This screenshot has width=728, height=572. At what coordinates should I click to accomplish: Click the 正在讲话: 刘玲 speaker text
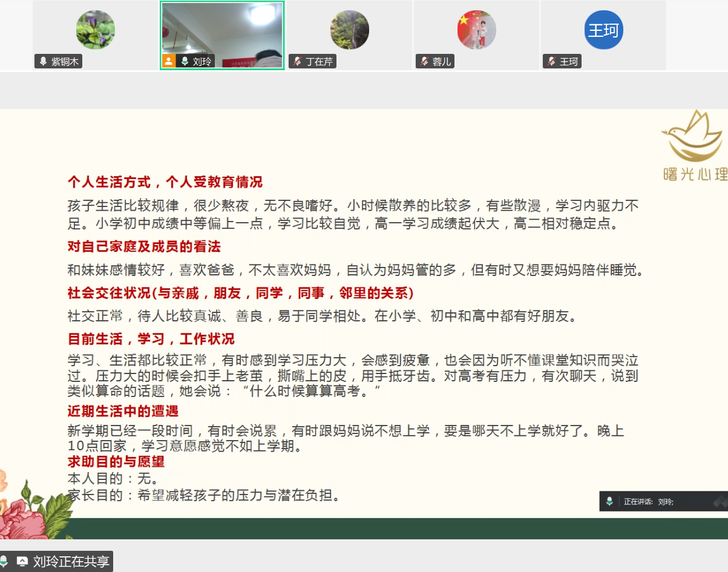tap(649, 502)
